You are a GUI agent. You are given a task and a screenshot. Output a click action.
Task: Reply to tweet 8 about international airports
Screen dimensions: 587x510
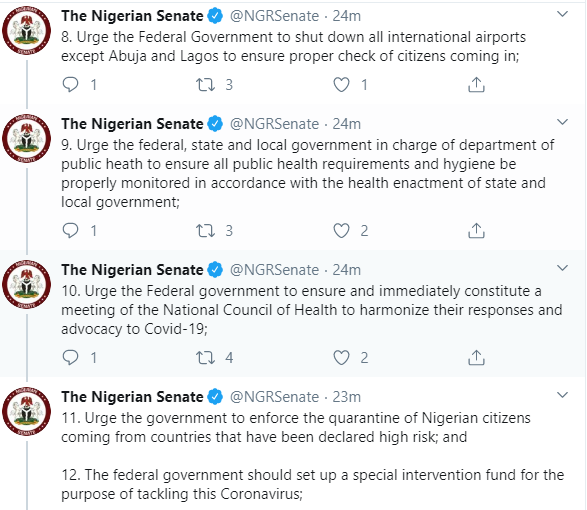[x=70, y=85]
